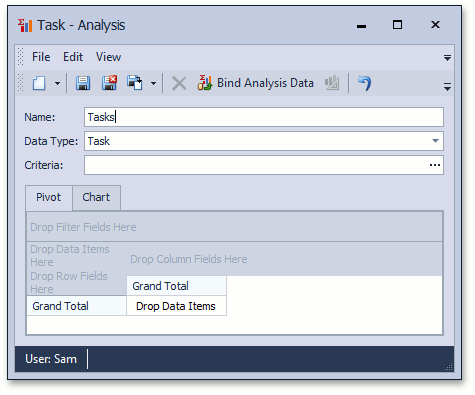Click the Save and New icon
Image resolution: width=475 pixels, height=395 pixels.
(x=135, y=83)
